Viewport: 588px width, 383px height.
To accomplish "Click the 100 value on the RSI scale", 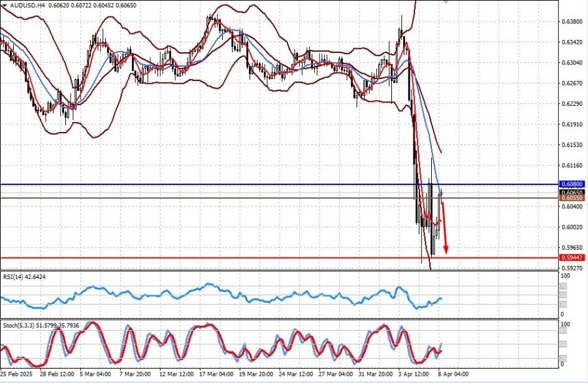I will pyautogui.click(x=564, y=276).
